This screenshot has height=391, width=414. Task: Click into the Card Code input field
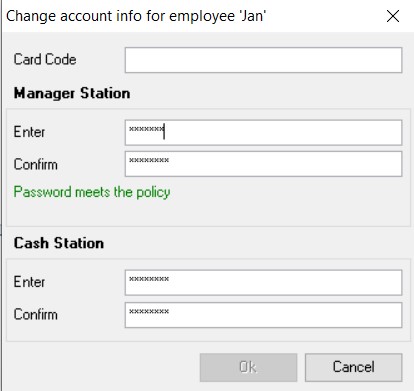[x=263, y=60]
